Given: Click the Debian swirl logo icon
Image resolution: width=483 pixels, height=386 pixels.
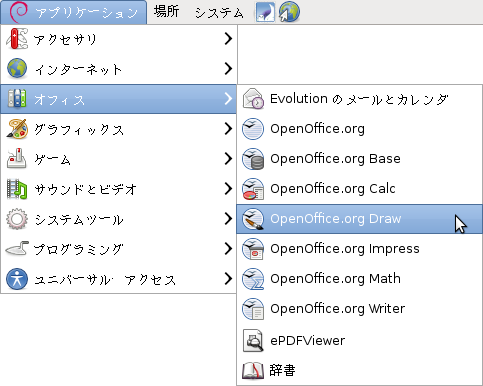Looking at the screenshot, I should [x=19, y=11].
